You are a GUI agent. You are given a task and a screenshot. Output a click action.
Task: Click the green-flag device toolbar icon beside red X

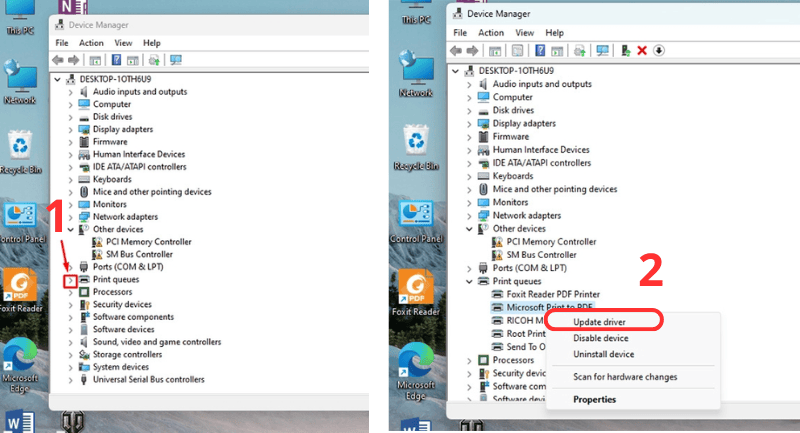point(626,50)
